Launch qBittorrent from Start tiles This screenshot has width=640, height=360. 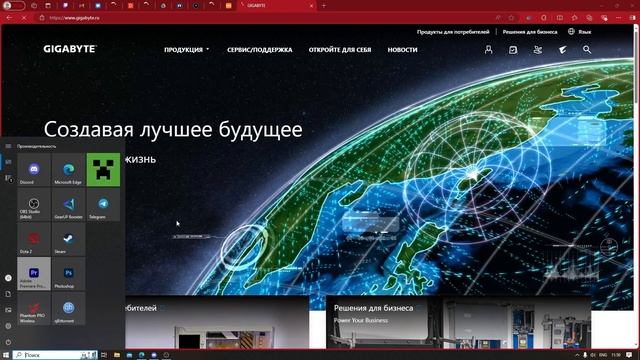point(69,309)
